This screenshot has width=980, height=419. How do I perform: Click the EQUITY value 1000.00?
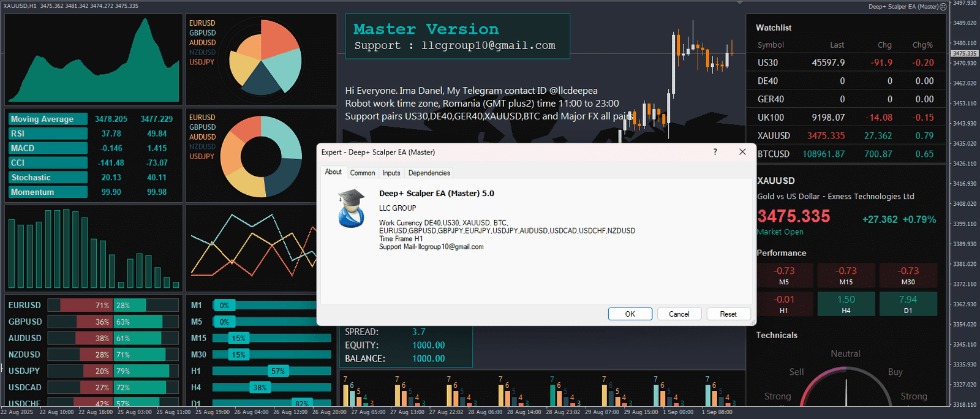point(428,345)
